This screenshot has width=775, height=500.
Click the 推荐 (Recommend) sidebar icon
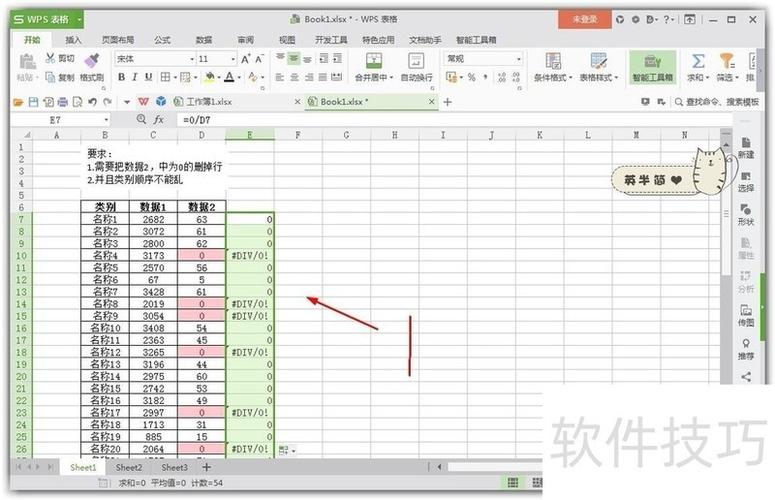pos(746,349)
